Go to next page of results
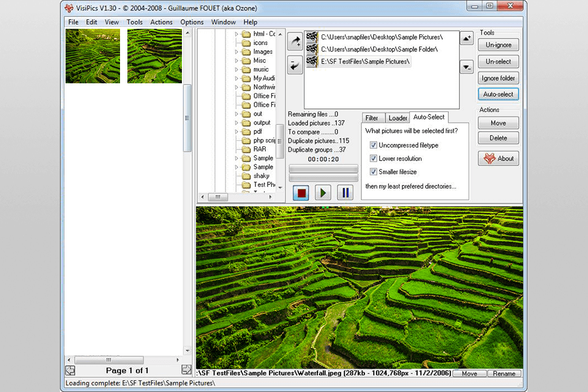Screen dimensions: 588x392 (x=186, y=370)
